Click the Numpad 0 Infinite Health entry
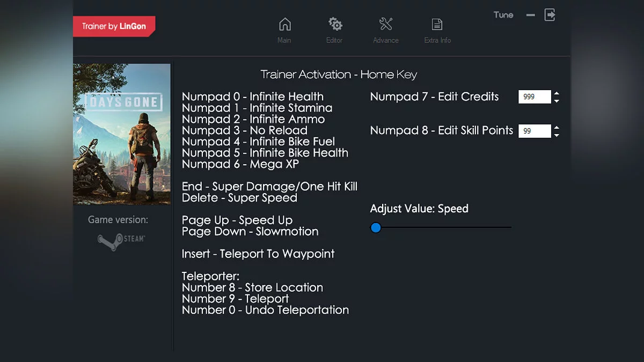 (253, 97)
